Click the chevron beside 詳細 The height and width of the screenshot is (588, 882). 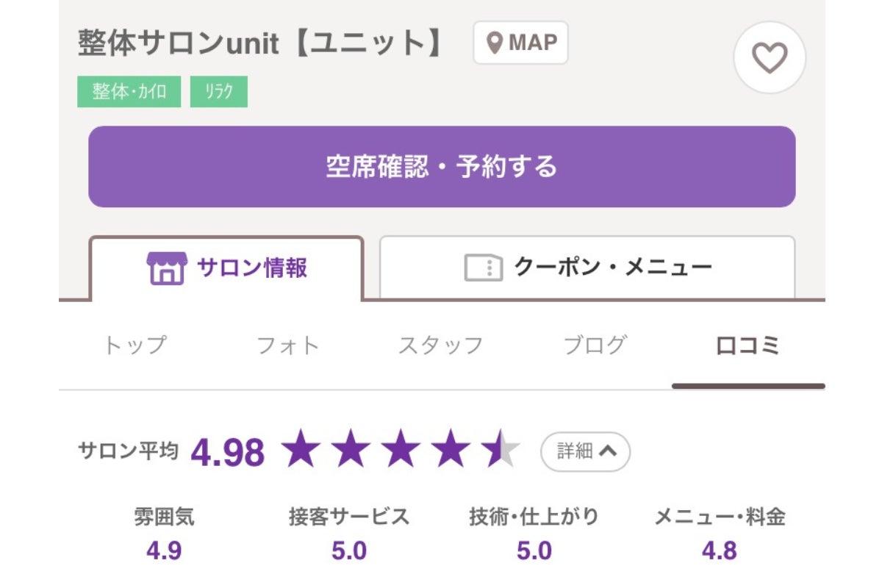(607, 451)
